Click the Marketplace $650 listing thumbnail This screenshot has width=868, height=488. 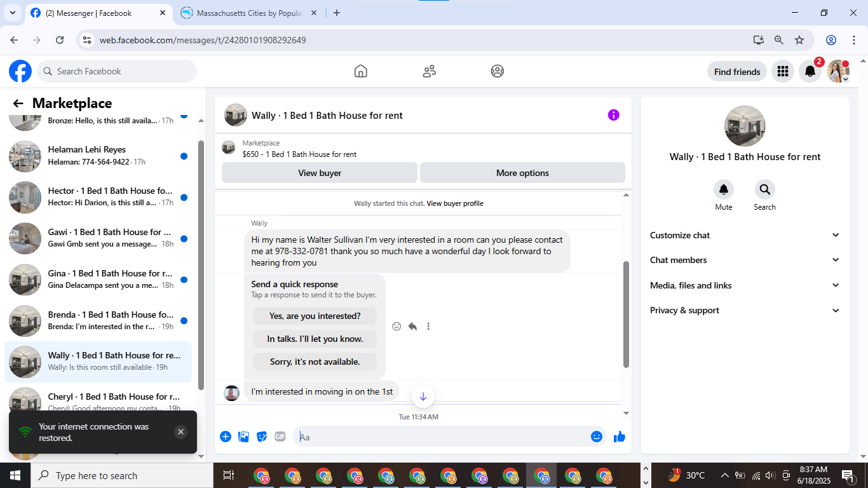point(229,148)
